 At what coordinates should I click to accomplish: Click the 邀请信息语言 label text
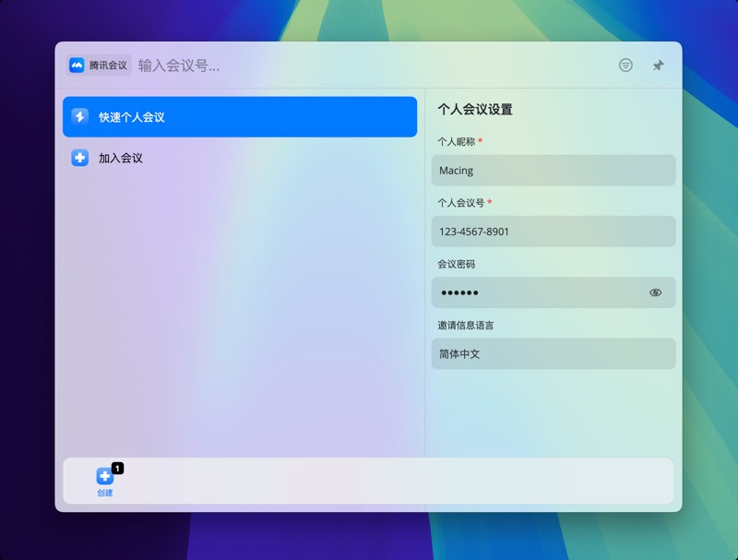coord(466,325)
